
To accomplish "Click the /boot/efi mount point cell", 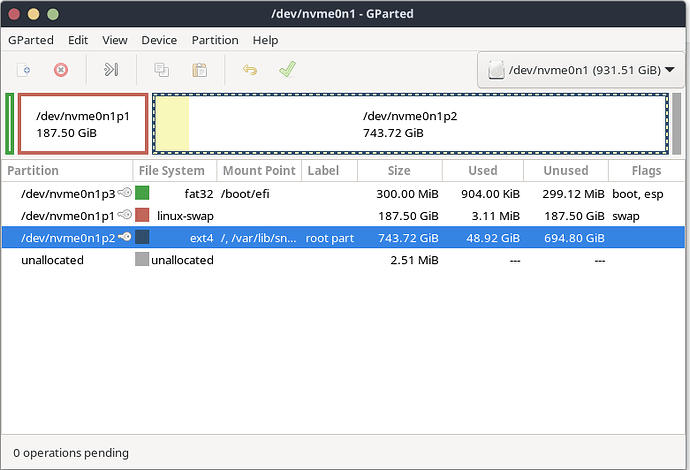I will [245, 194].
